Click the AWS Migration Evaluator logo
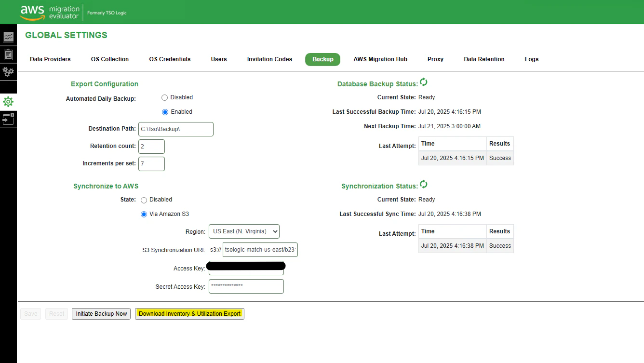644x363 pixels. (x=49, y=13)
